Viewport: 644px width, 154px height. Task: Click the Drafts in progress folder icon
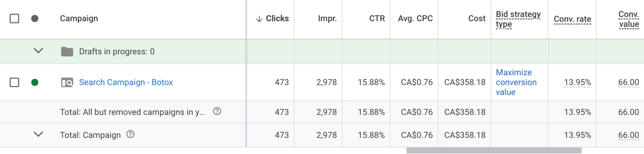tap(67, 51)
